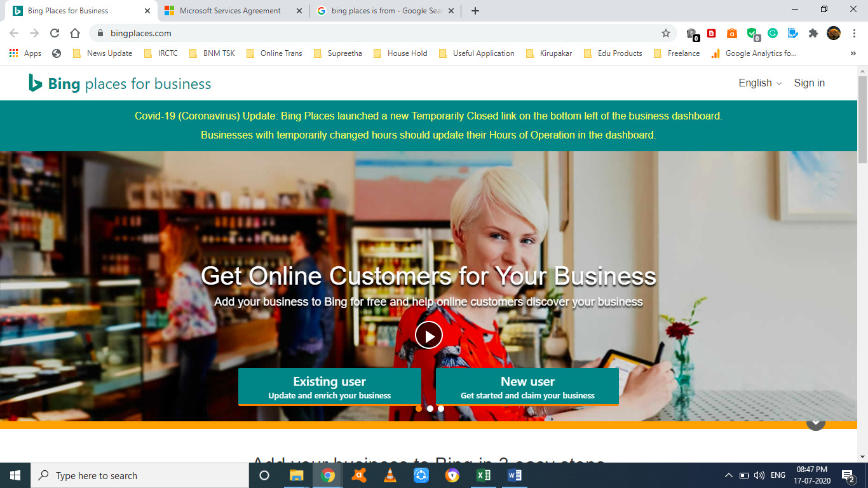
Task: Open the News Update bookmarks folder
Action: coord(103,53)
